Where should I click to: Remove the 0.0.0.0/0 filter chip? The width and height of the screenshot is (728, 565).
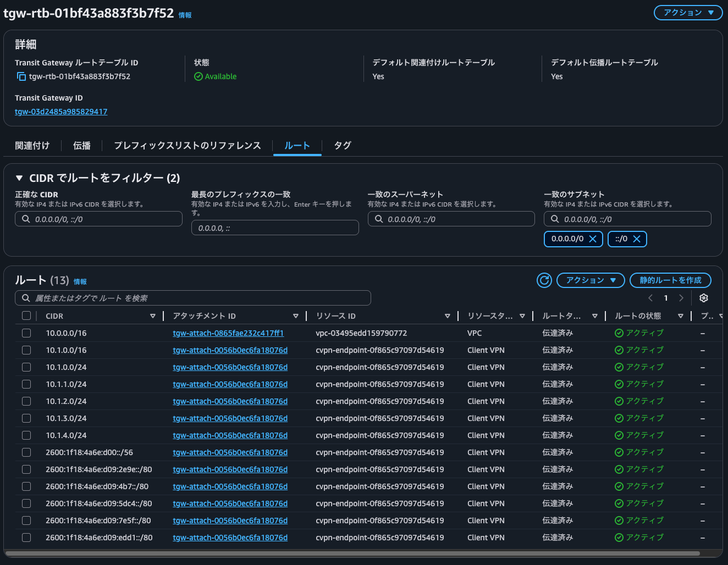[593, 239]
